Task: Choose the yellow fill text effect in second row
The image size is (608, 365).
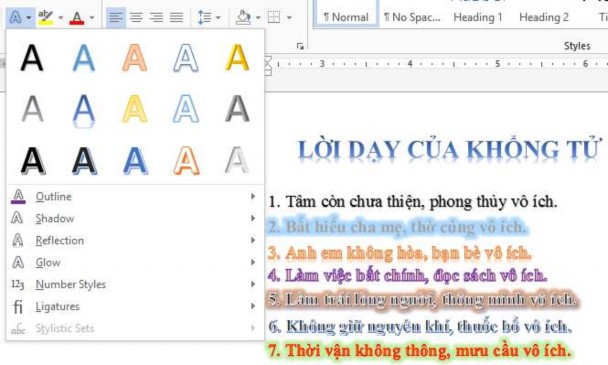Action: 135,109
